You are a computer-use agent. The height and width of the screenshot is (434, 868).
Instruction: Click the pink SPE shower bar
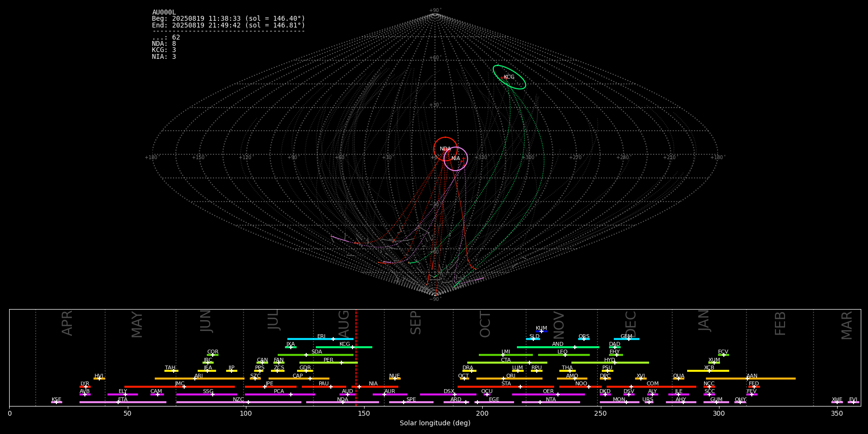pyautogui.click(x=411, y=402)
